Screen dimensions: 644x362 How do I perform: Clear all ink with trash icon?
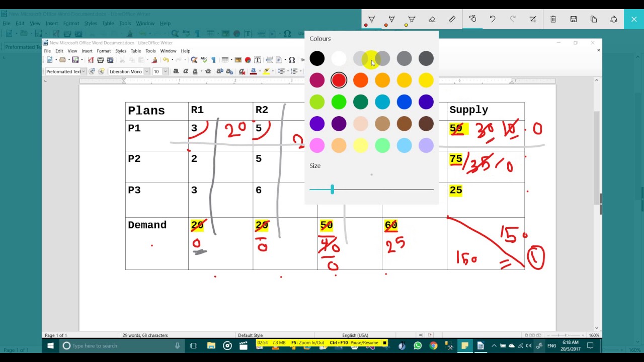pos(553,19)
